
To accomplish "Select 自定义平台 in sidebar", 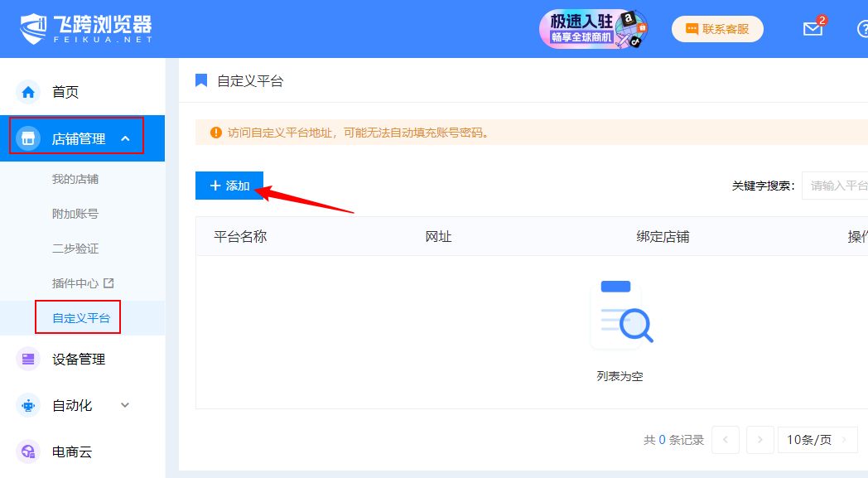I will point(81,318).
